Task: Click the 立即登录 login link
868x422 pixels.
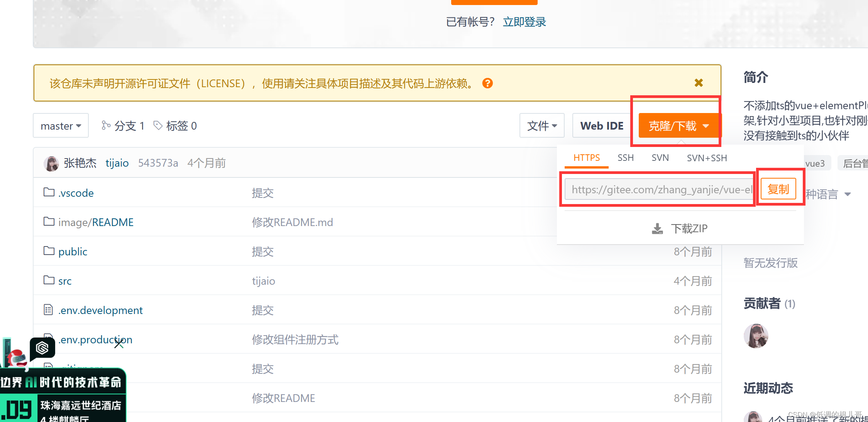Action: pyautogui.click(x=525, y=22)
